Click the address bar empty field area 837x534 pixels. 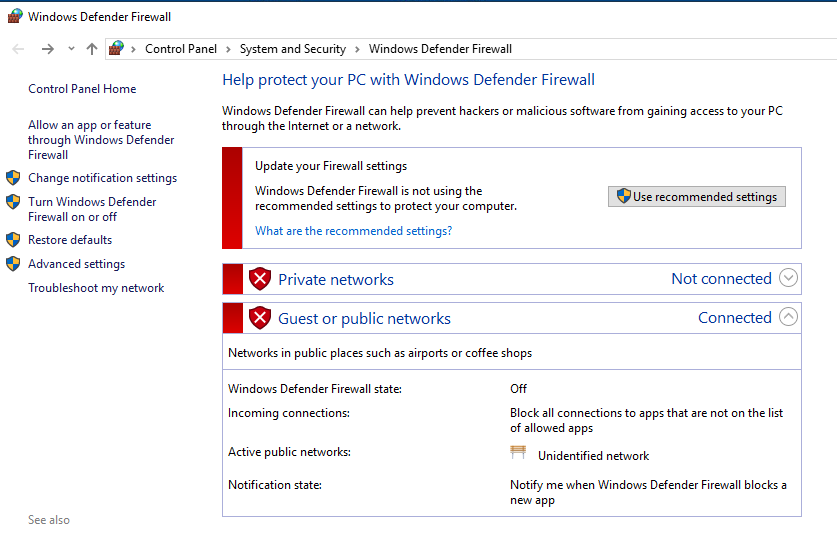(x=673, y=49)
